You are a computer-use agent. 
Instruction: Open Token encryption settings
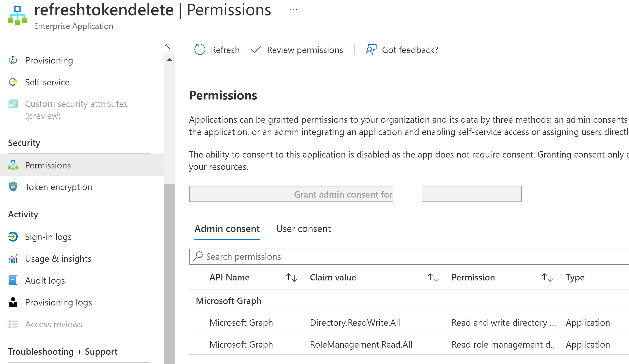pos(59,187)
